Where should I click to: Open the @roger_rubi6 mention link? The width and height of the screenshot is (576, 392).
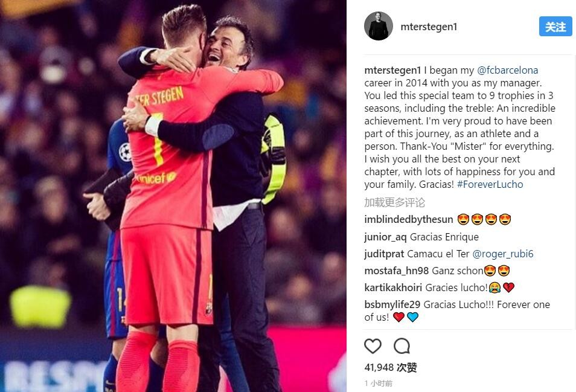tap(502, 254)
